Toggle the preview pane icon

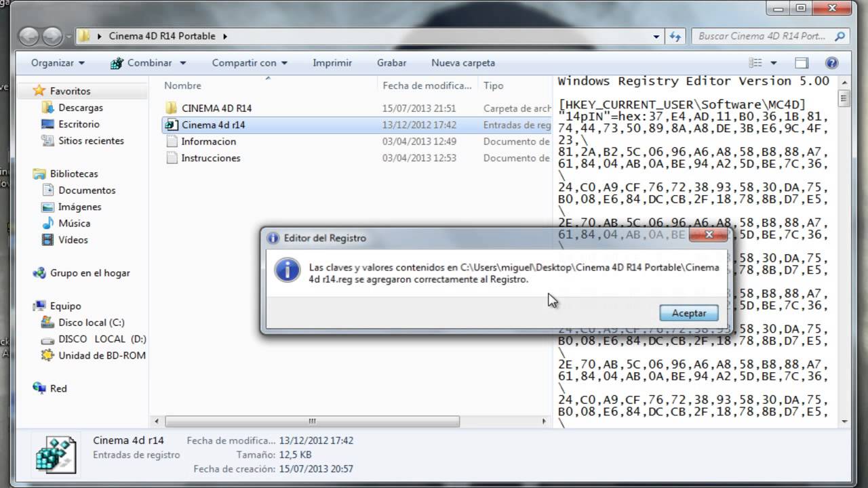point(802,63)
